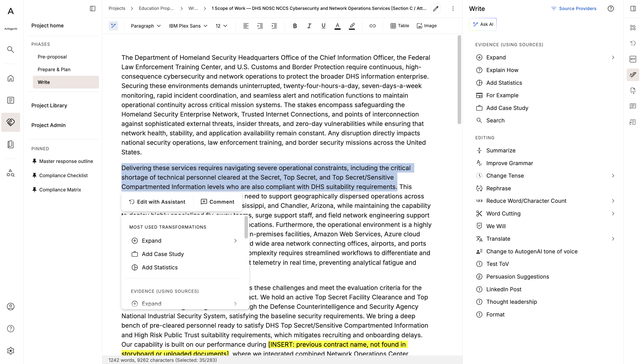Viewport: 641px width, 364px height.
Task: Increase paragraph indent
Action: click(x=260, y=26)
